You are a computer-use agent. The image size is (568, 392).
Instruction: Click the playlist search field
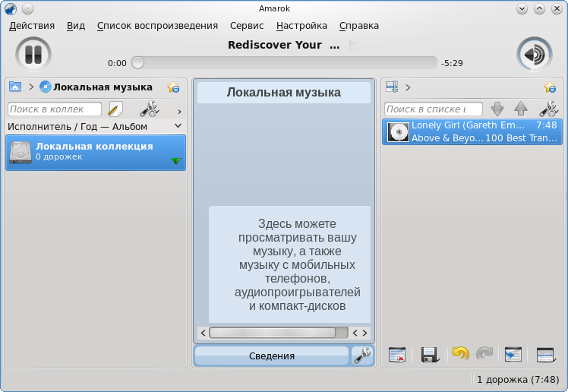434,109
